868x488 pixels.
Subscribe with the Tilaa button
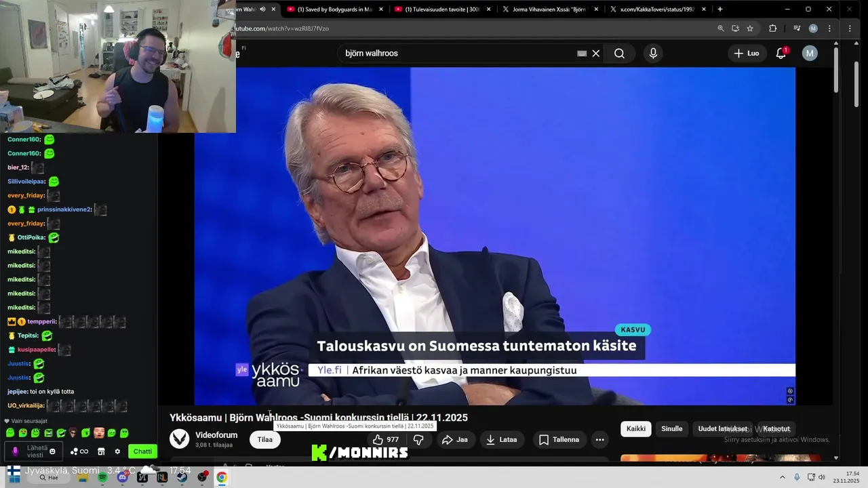(265, 439)
